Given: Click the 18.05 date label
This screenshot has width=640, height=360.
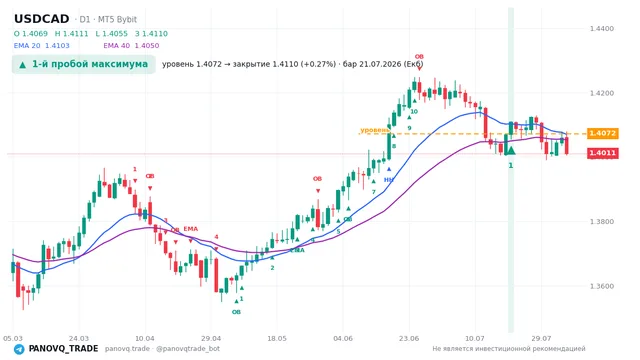Looking at the screenshot, I should (x=277, y=338).
